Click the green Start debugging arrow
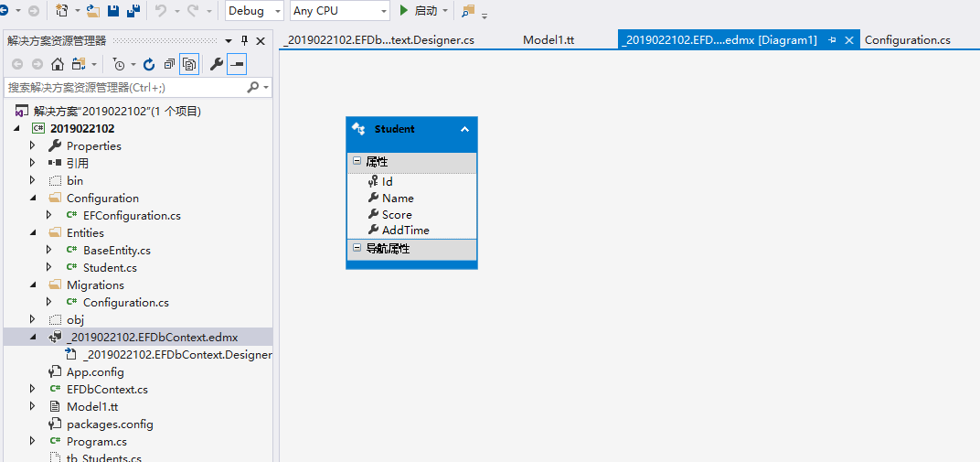 404,11
